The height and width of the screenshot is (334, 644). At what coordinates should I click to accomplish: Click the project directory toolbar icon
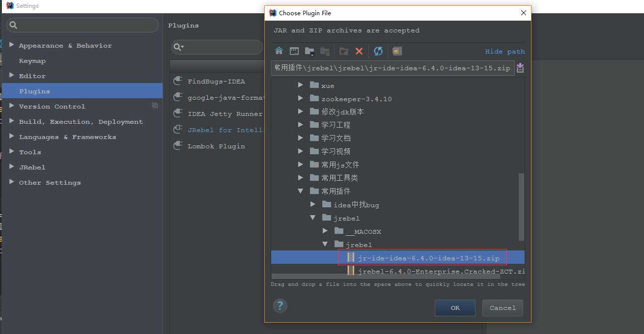(309, 51)
